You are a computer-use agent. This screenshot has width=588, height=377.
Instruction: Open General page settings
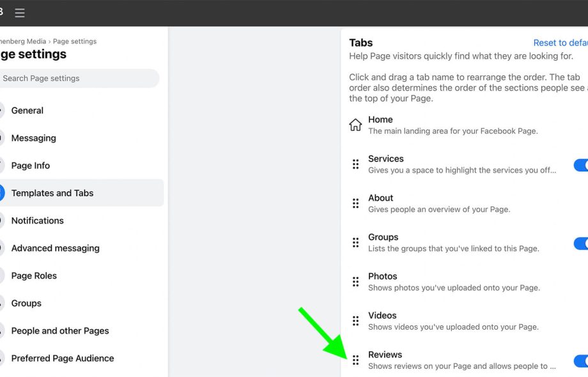point(27,111)
